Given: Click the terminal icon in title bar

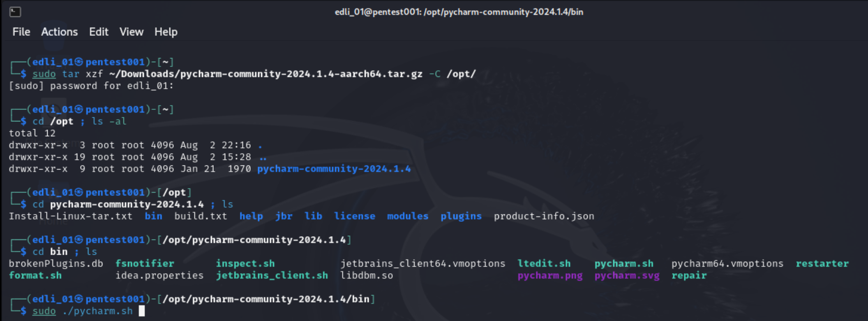Looking at the screenshot, I should tap(15, 12).
